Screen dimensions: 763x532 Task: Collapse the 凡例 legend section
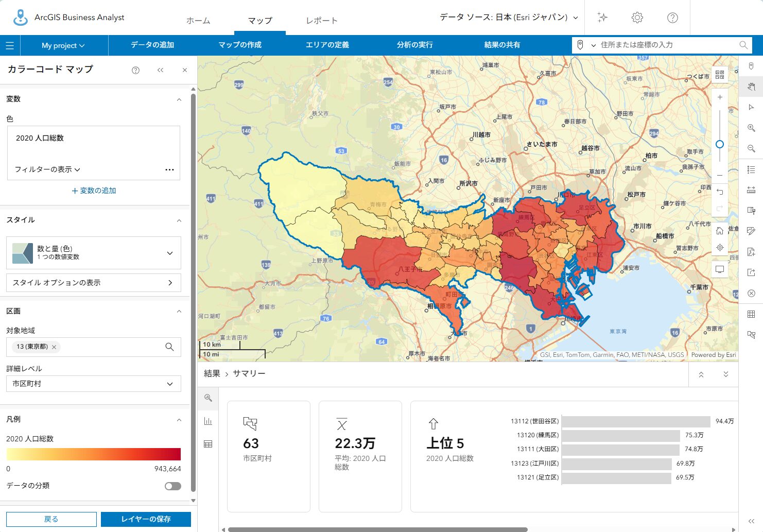coord(179,420)
